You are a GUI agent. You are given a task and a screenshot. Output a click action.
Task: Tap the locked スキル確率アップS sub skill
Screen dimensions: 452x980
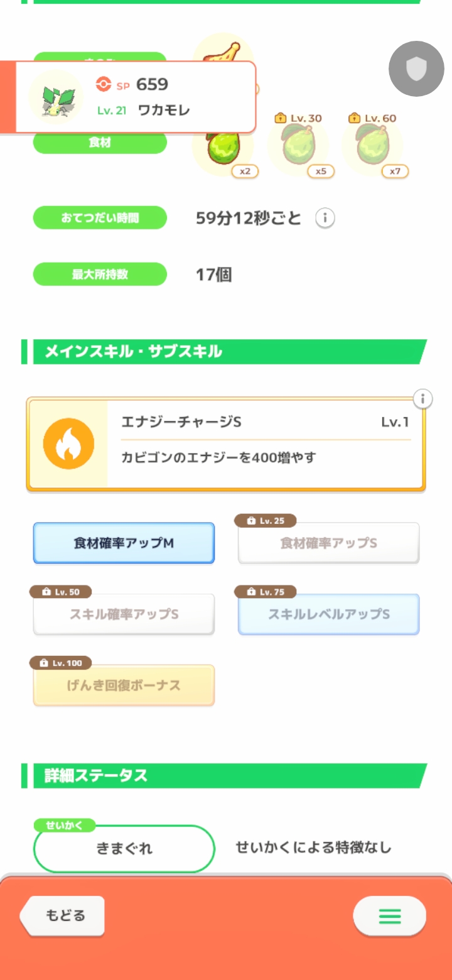(x=124, y=614)
